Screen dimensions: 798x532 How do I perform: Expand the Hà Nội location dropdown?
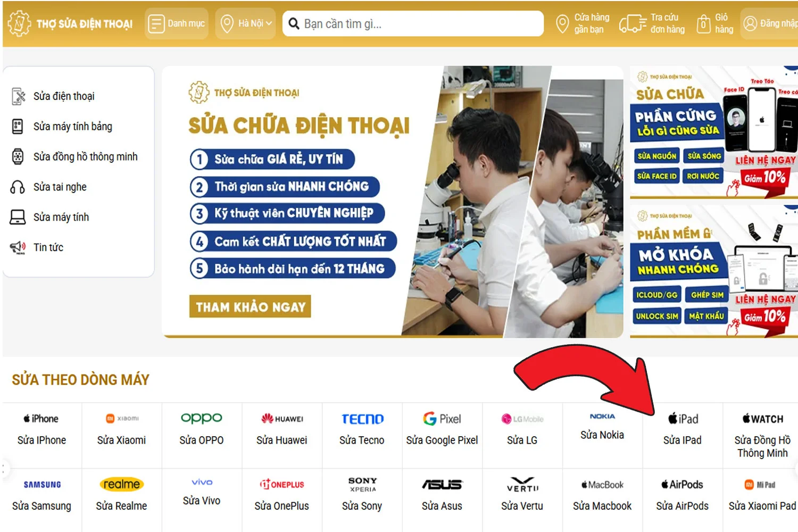click(x=246, y=23)
